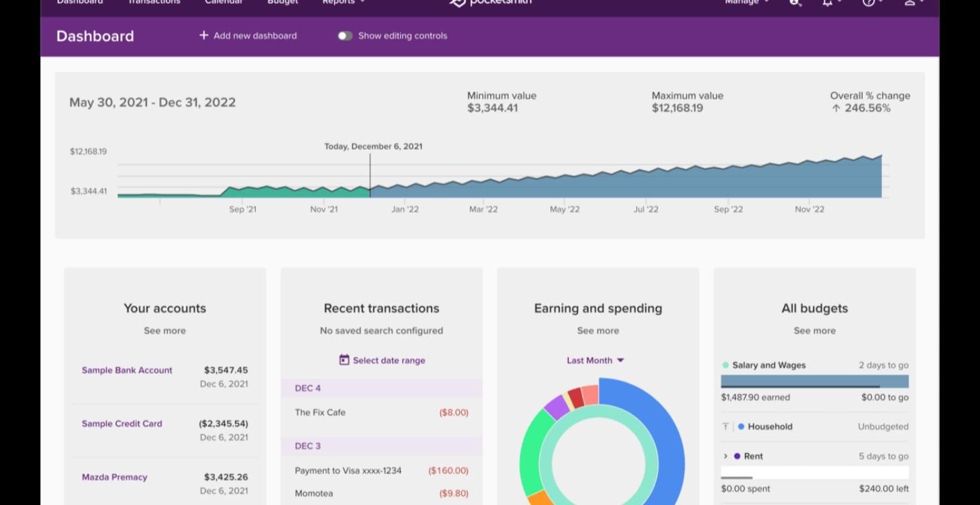Click the Salary and Wages color dot
This screenshot has width=980, height=505.
pos(725,365)
